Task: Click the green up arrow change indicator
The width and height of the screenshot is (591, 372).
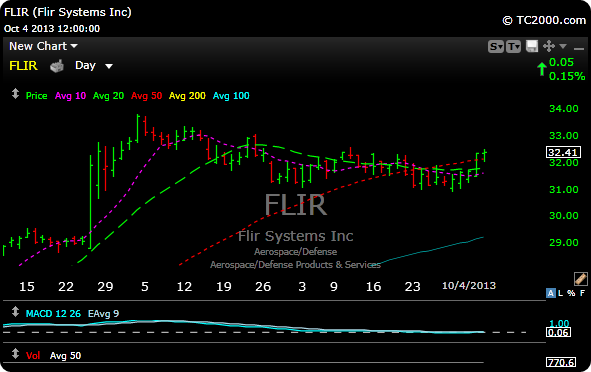Action: point(542,69)
